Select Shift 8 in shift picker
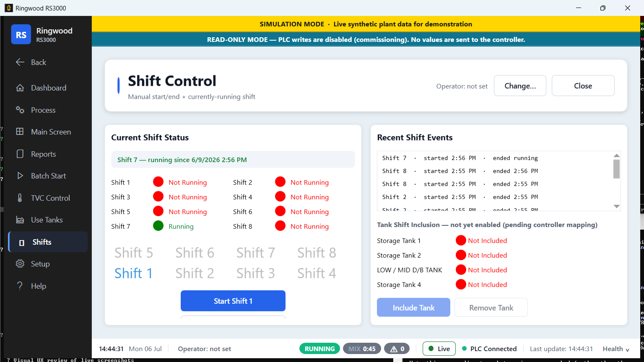644x362 pixels. click(317, 253)
